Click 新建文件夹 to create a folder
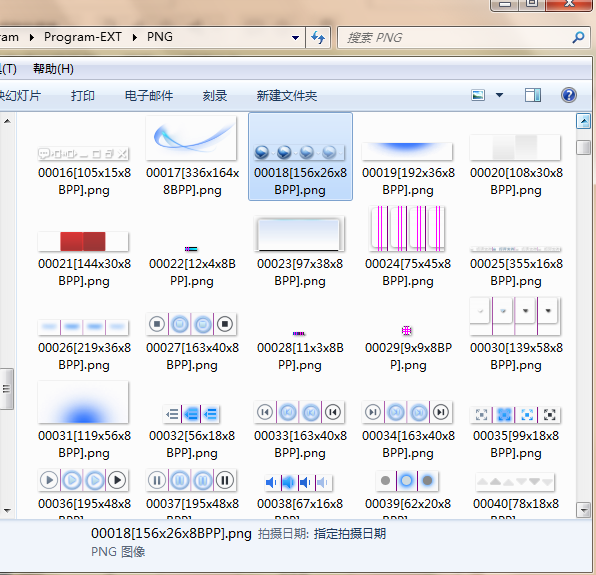Screen dimensions: 596x575 click(287, 95)
